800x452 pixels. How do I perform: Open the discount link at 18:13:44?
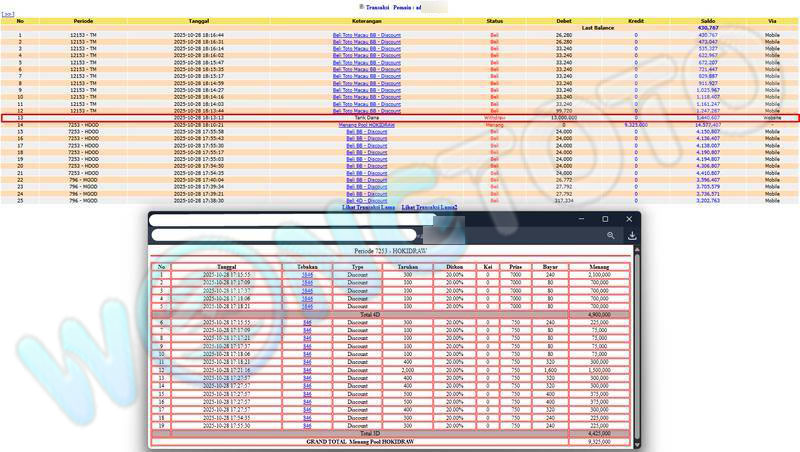click(359, 110)
